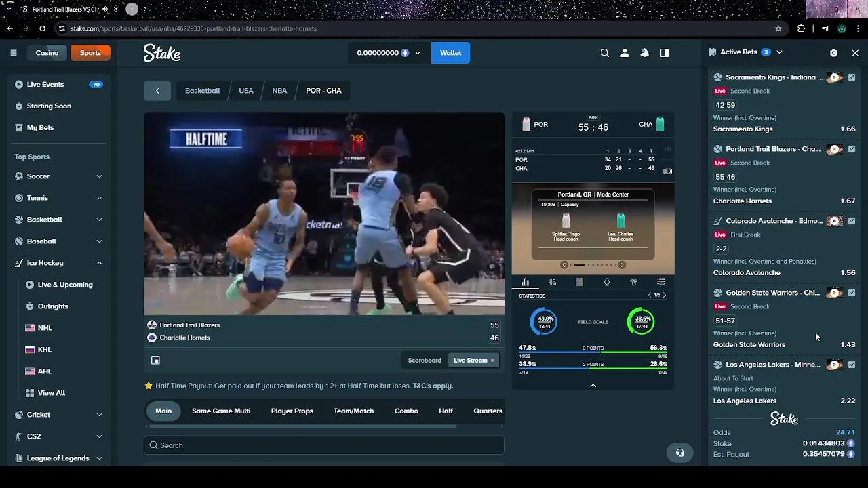Open the hamburger menu beside Casino
868x488 pixels.
click(13, 53)
